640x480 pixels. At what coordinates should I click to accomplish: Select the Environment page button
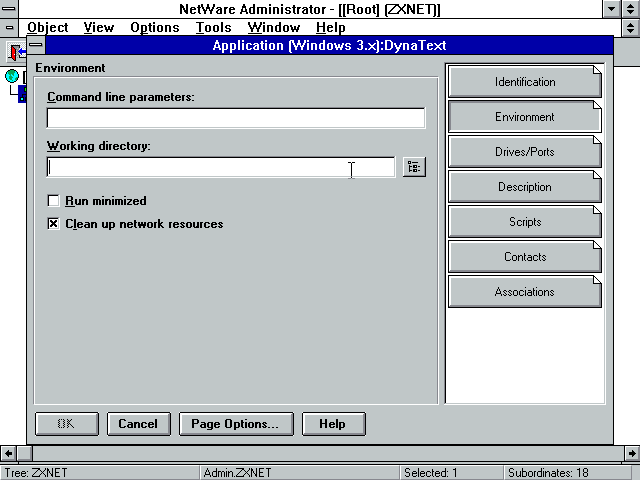coord(524,117)
